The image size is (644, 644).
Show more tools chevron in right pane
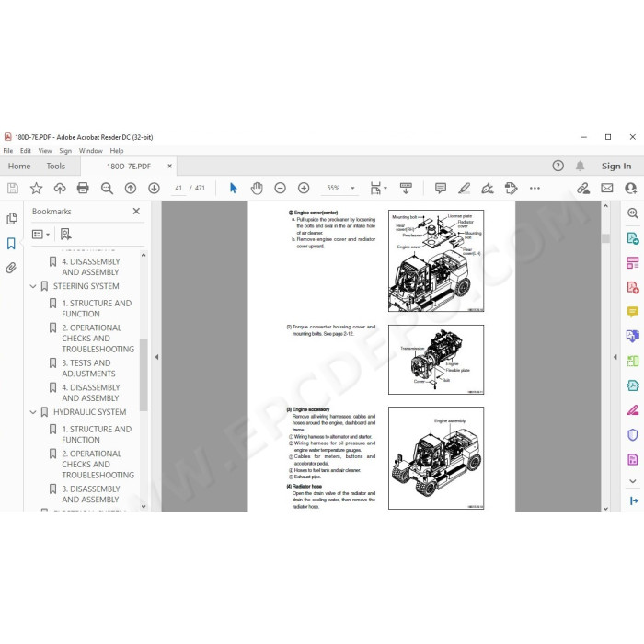[x=633, y=480]
